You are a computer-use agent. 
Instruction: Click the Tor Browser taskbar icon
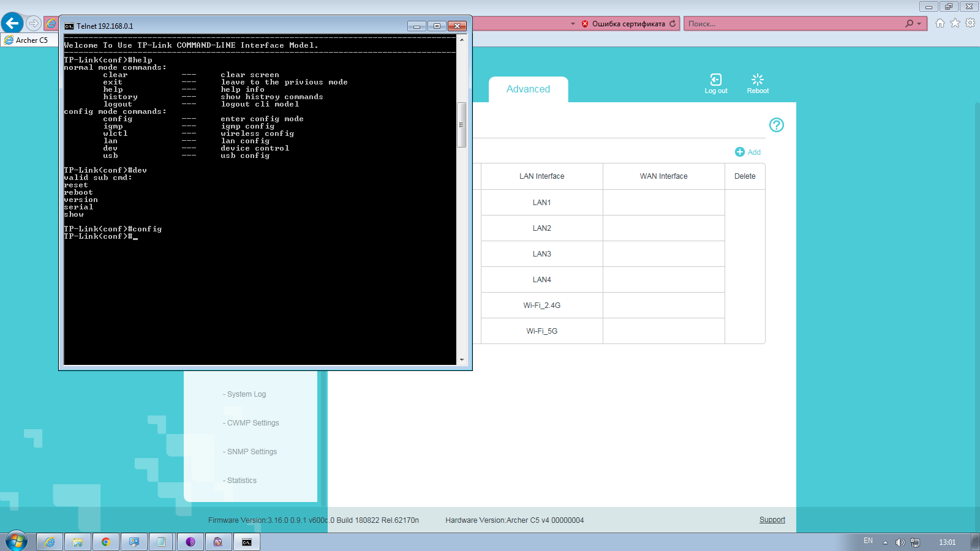point(190,542)
